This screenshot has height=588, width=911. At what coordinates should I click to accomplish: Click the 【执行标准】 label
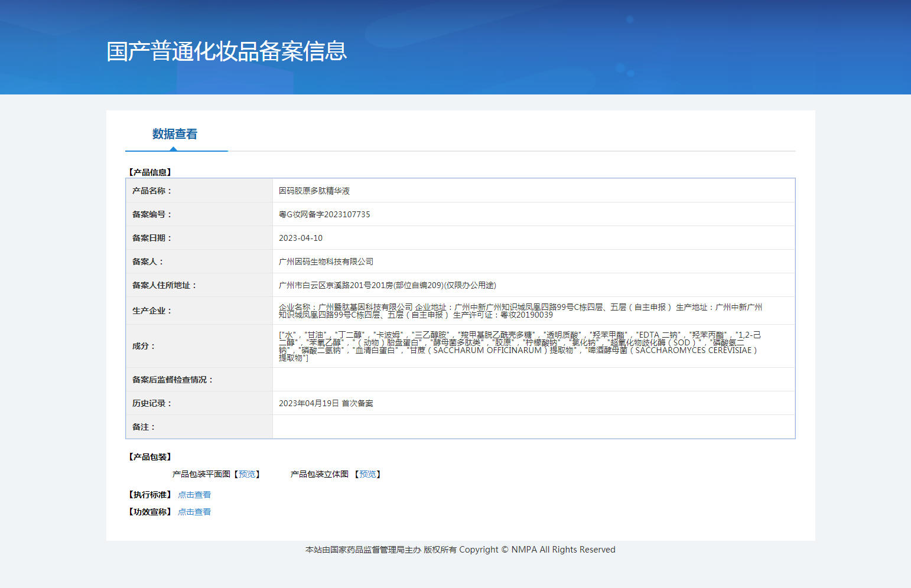(150, 495)
